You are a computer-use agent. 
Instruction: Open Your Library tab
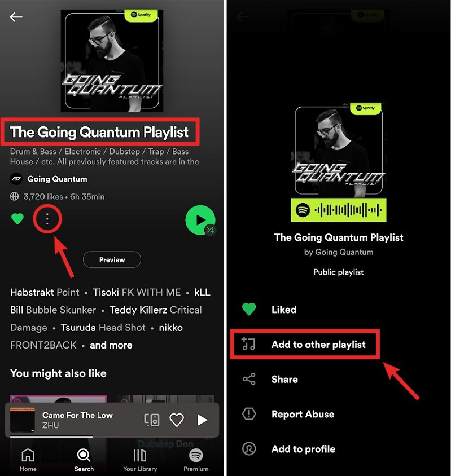point(140,460)
